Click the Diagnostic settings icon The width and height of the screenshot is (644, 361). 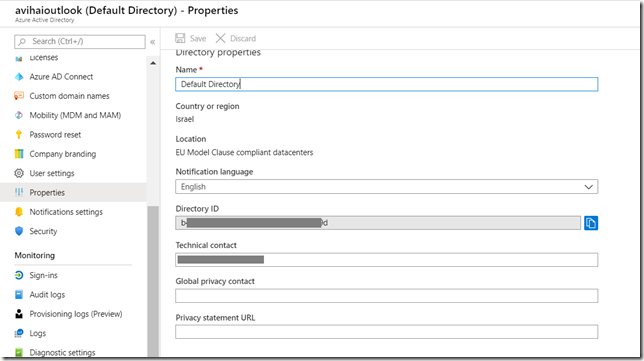[19, 352]
